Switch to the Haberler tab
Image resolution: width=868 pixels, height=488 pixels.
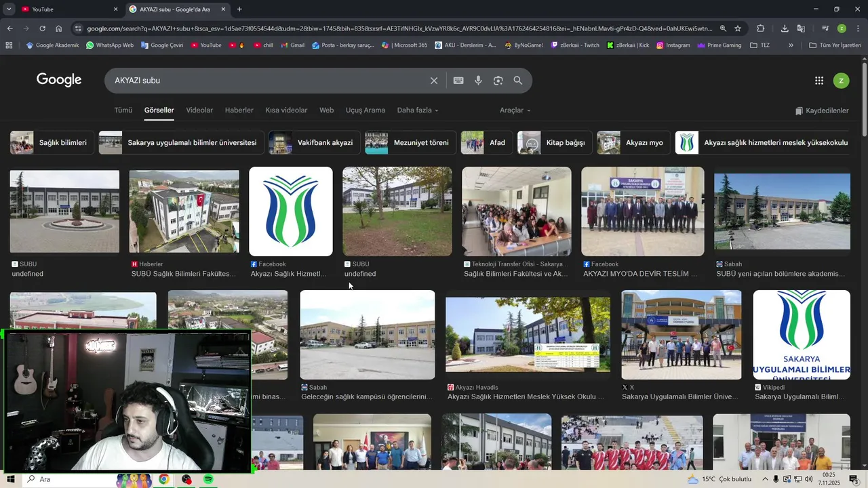pos(239,110)
